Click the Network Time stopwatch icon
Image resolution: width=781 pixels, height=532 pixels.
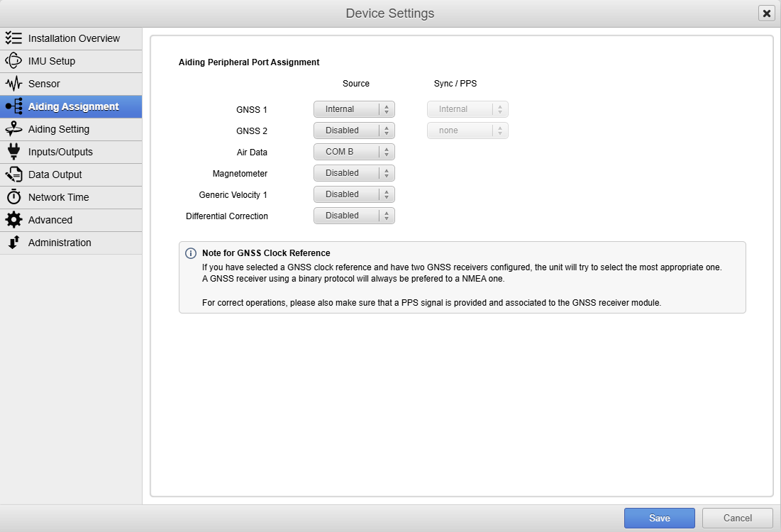(13, 197)
